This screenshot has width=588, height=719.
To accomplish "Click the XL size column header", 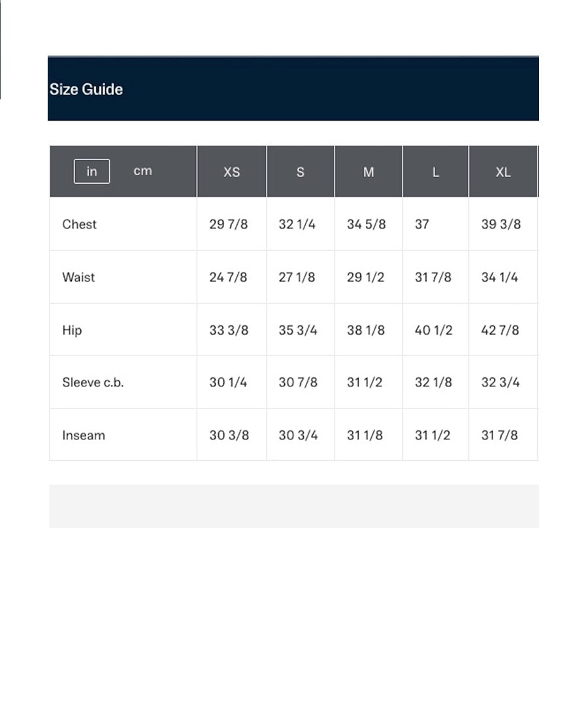I will 503,172.
